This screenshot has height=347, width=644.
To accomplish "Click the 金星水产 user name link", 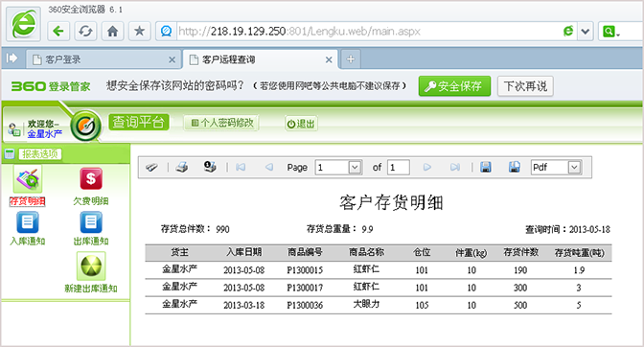I will coord(45,134).
